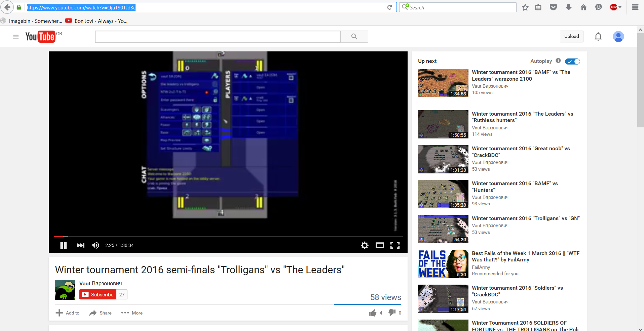Click the Fails of the Week thumbnail

click(x=443, y=264)
